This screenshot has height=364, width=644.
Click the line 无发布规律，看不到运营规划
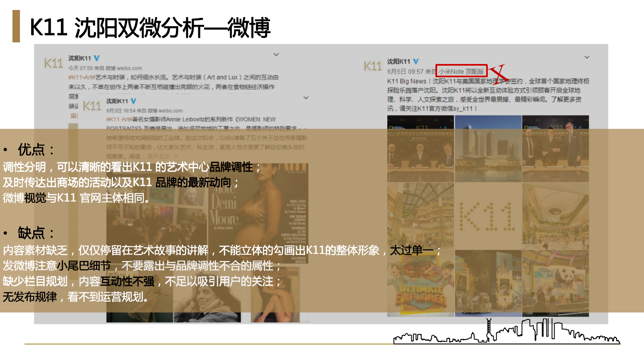click(76, 297)
